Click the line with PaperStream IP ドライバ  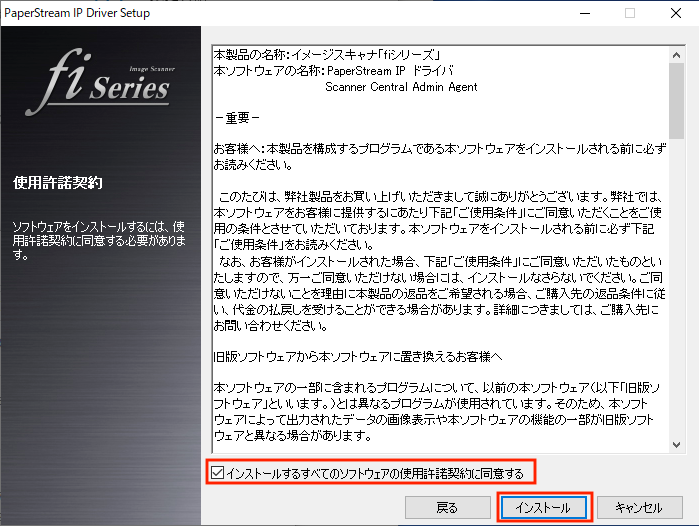(x=334, y=71)
